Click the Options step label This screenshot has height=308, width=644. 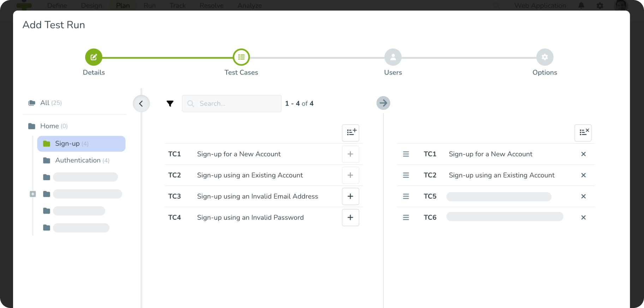[545, 72]
